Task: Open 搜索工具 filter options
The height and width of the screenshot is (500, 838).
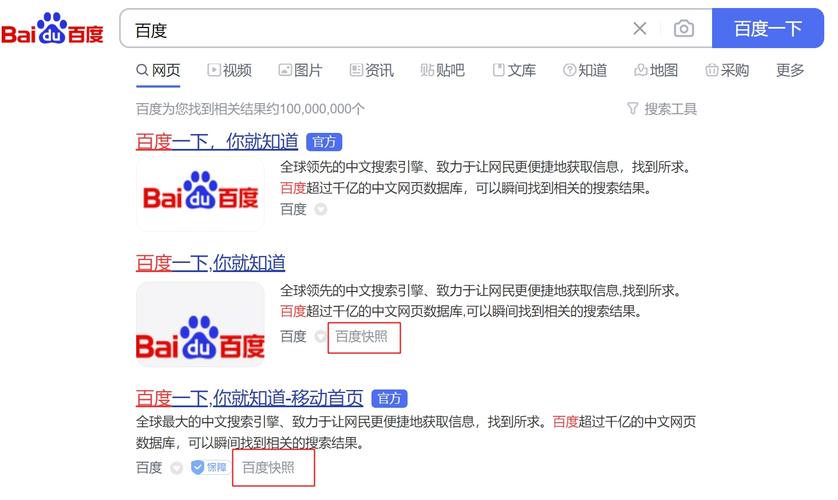Action: click(662, 109)
